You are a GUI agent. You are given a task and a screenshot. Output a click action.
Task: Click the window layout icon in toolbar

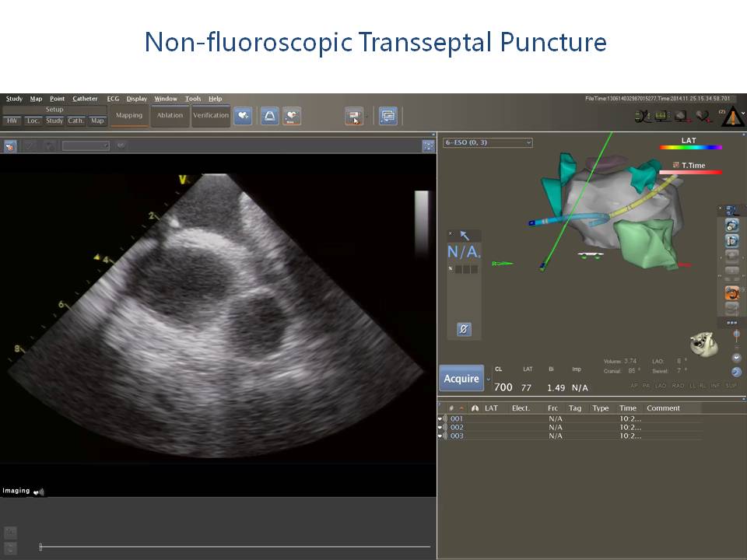pos(388,116)
